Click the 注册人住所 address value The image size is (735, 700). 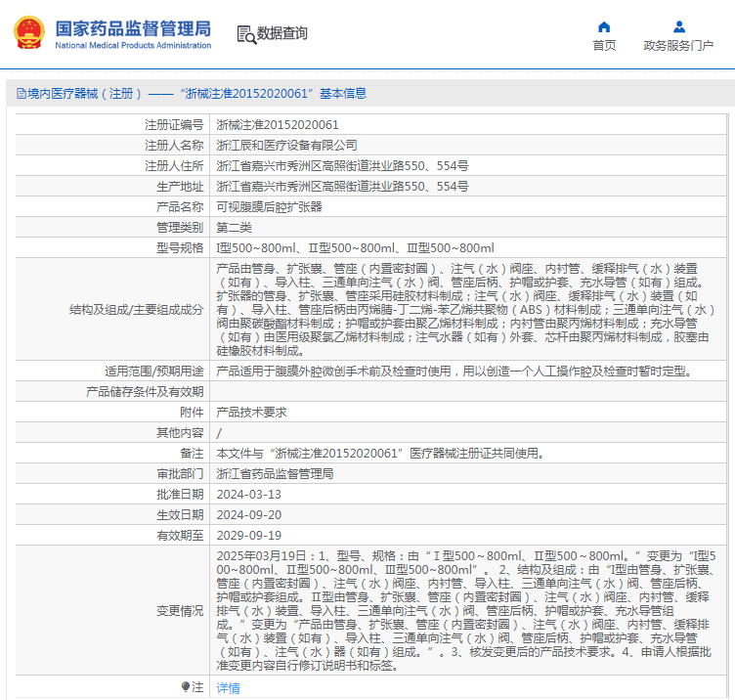click(x=342, y=166)
